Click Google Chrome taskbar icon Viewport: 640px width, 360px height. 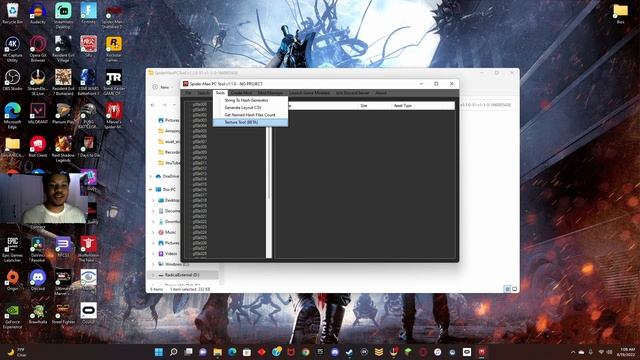[305, 352]
